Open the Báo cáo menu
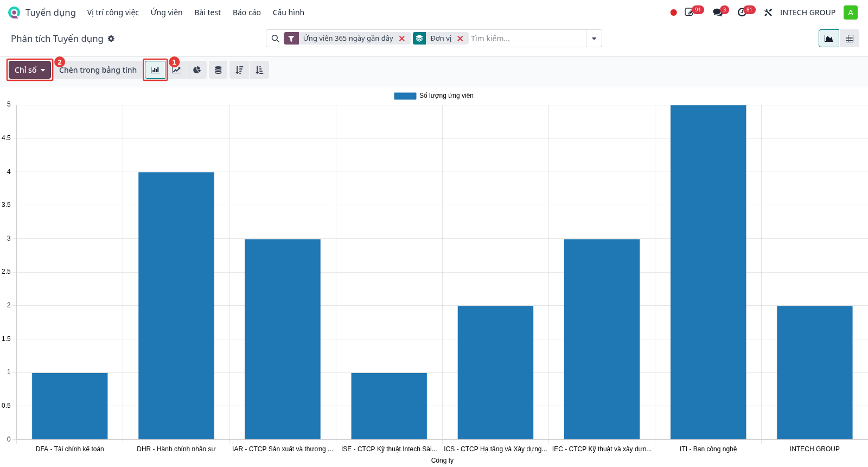The height and width of the screenshot is (467, 868). 247,12
